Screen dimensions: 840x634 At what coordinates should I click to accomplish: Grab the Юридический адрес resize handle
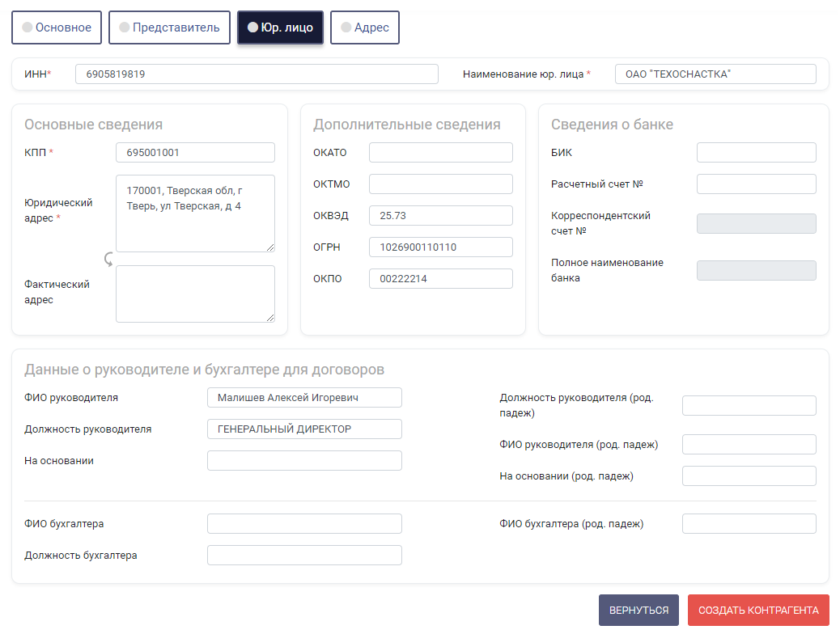click(x=270, y=247)
